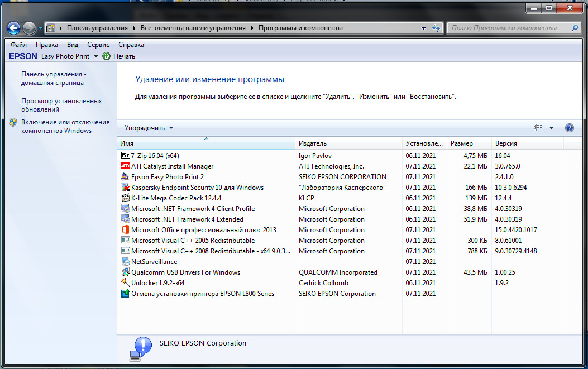Open Включение или отключение компонентов Windows
This screenshot has width=588, height=369.
click(65, 126)
